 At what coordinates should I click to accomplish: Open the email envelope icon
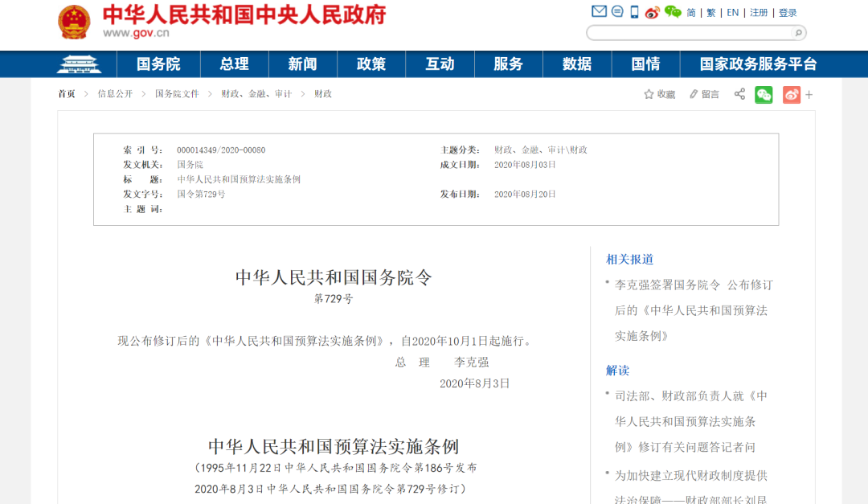(600, 11)
